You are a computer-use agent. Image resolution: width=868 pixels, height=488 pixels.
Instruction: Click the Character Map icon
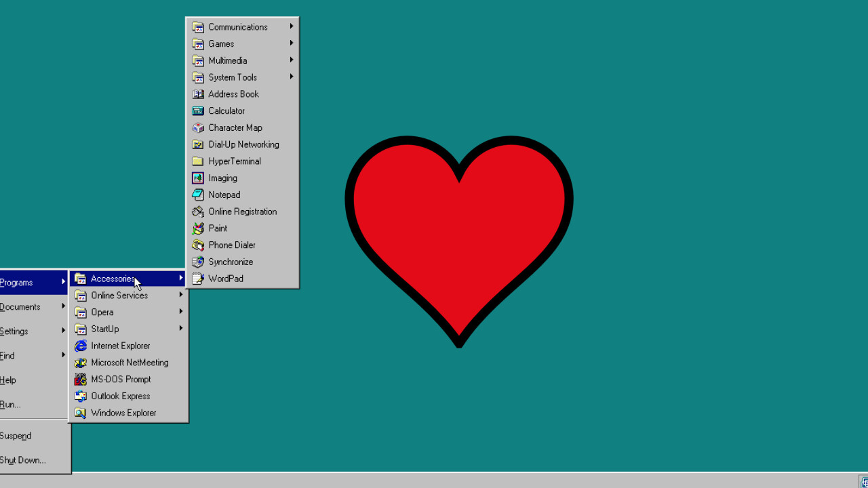(x=198, y=128)
